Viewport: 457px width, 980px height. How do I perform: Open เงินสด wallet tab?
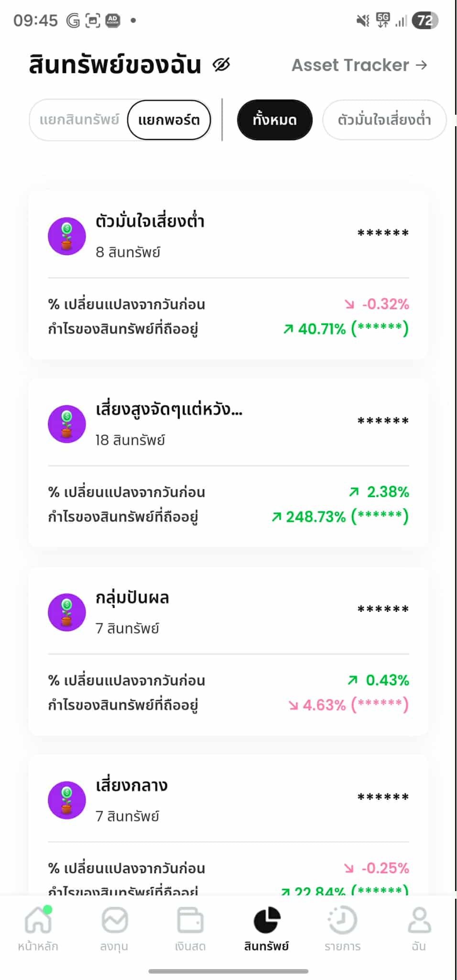[x=190, y=928]
